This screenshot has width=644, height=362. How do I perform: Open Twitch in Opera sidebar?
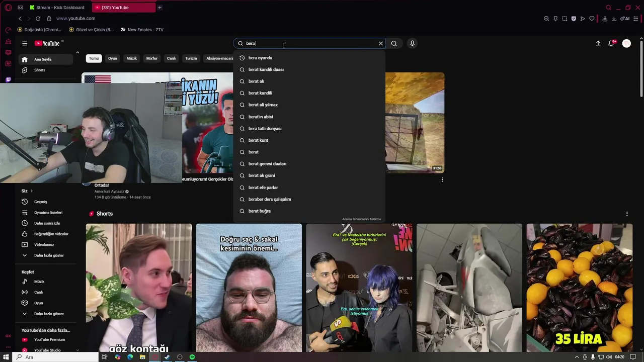tap(8, 80)
